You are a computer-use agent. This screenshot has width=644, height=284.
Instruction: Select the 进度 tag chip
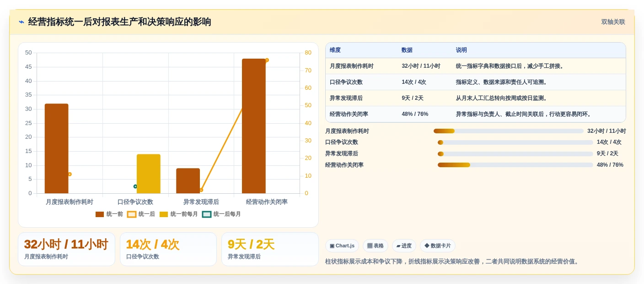(x=404, y=246)
